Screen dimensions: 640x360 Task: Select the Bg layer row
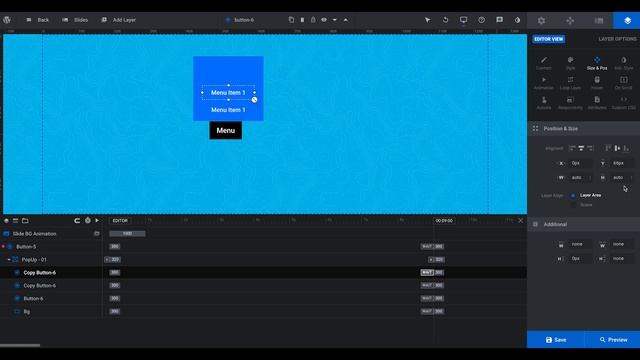tap(51, 311)
